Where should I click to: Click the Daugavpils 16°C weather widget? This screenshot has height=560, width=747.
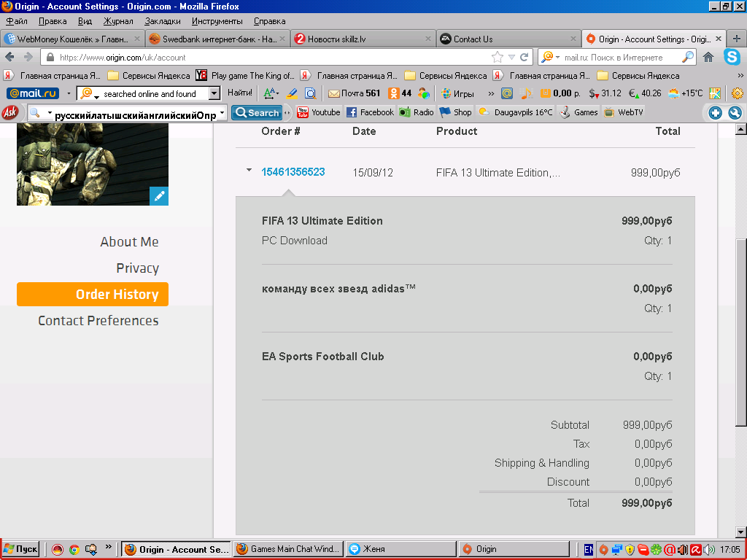[516, 112]
